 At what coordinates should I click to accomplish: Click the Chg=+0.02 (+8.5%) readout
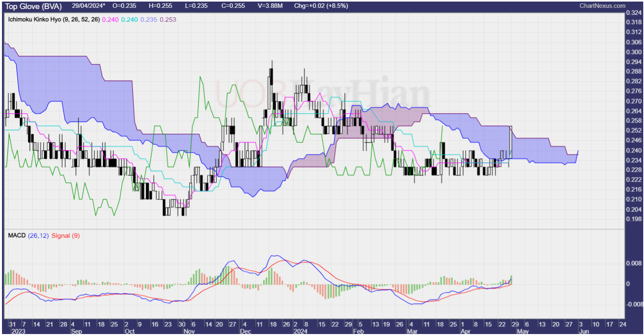pos(321,6)
